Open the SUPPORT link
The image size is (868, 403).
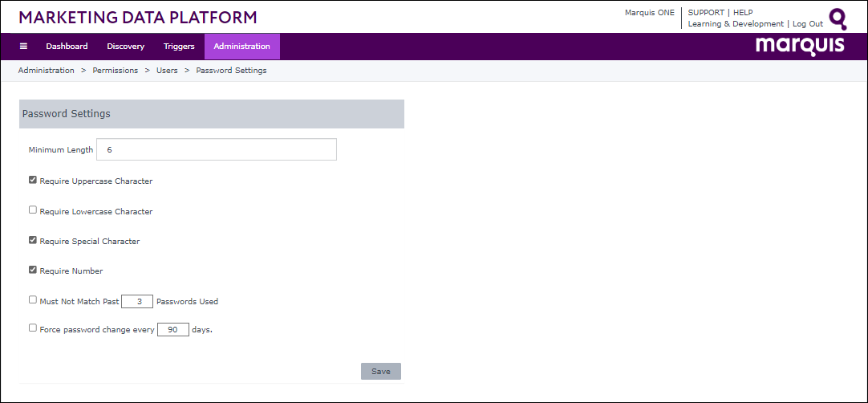click(706, 13)
